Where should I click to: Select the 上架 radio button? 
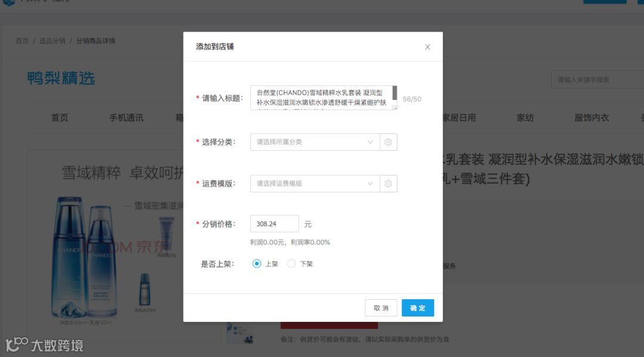tap(256, 263)
